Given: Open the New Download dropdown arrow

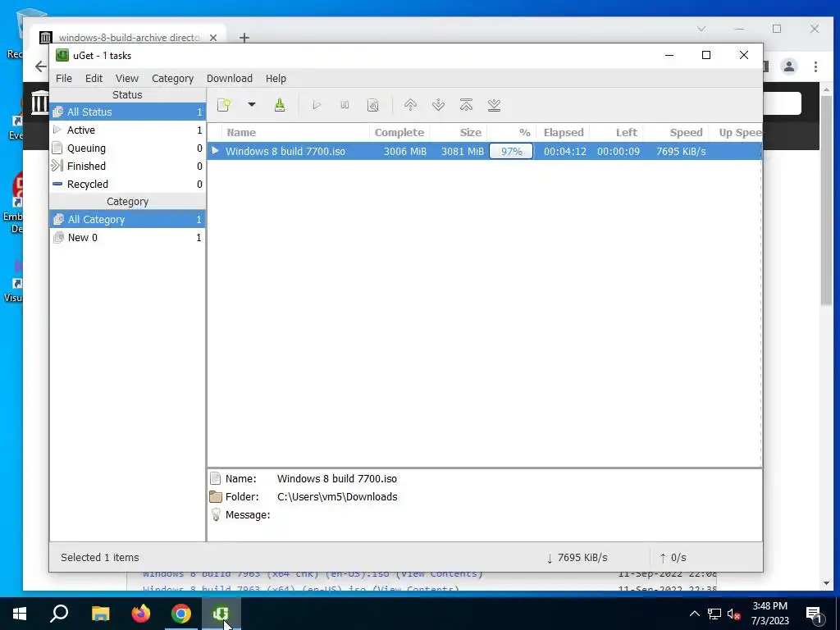Looking at the screenshot, I should coord(251,104).
